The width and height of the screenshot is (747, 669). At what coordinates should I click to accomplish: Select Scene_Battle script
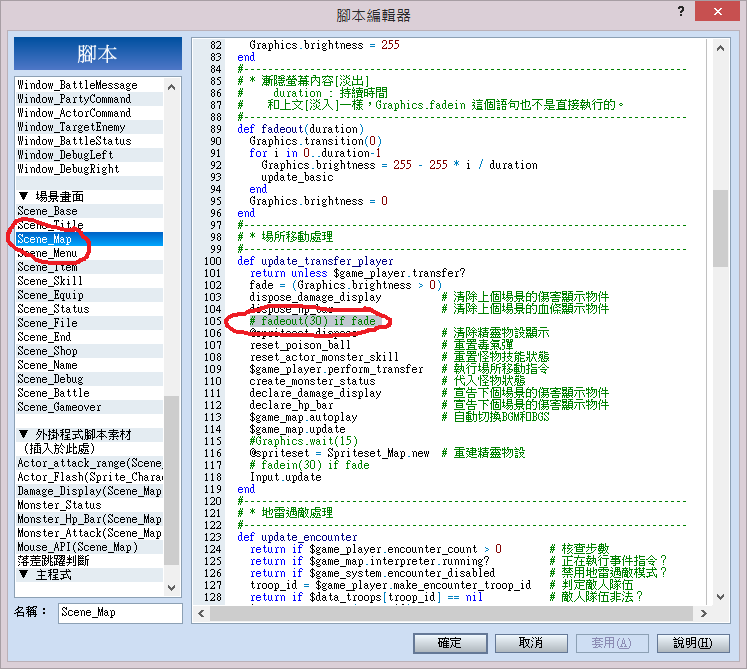90,393
